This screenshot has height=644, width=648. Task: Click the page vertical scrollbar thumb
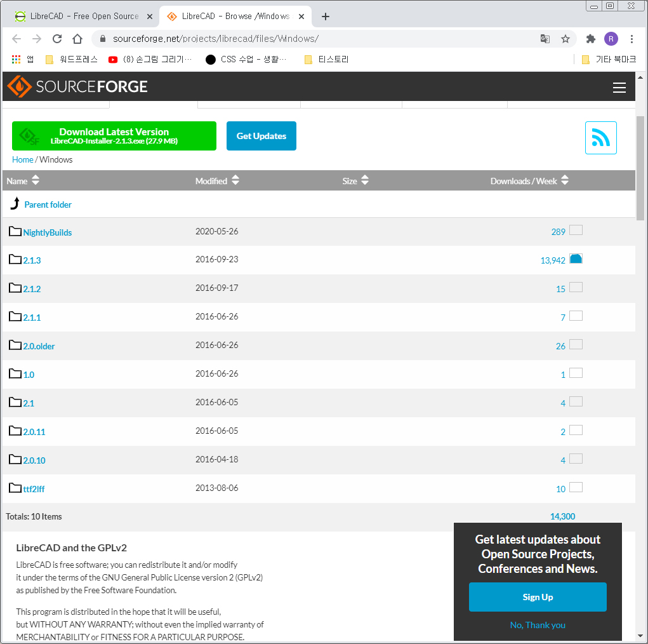click(x=640, y=168)
